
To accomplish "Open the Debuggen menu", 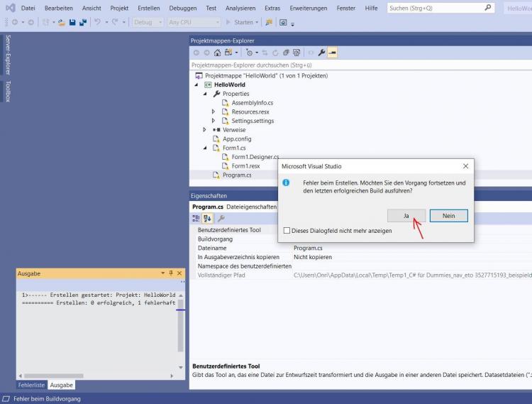I will 182,8.
